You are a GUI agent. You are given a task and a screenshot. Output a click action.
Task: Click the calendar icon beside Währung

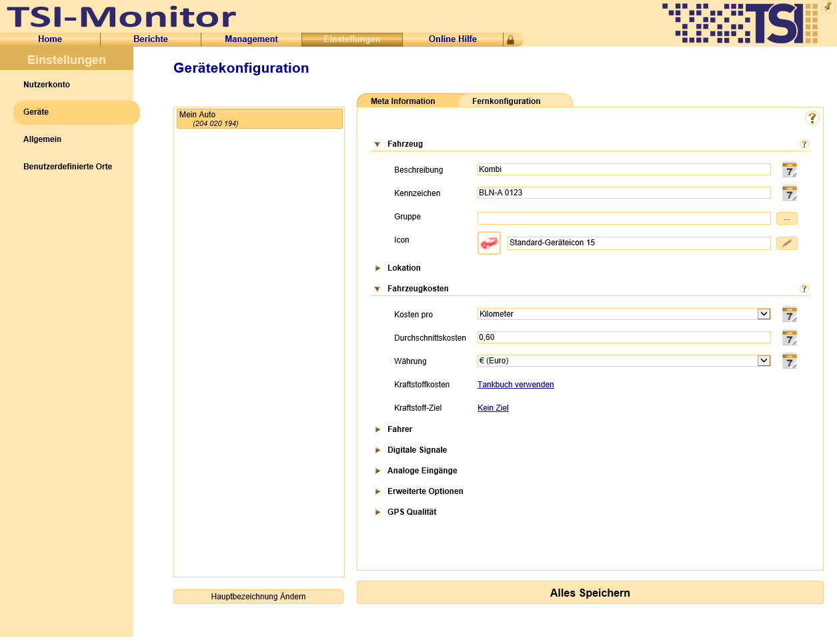790,361
